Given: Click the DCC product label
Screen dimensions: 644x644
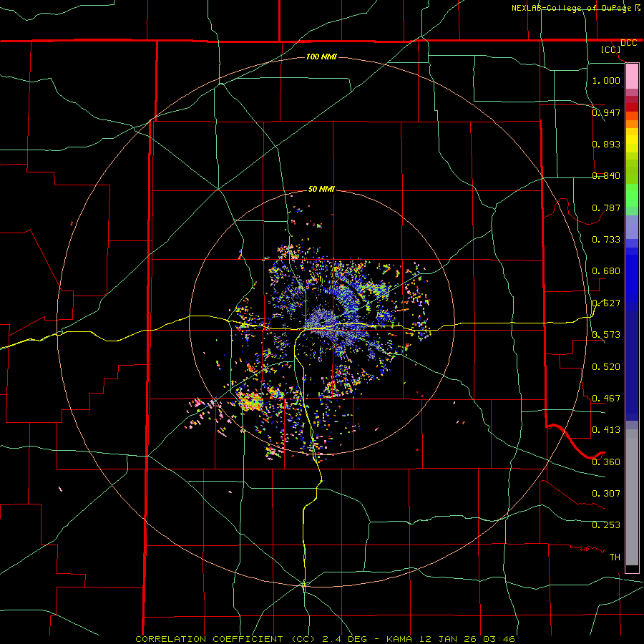Looking at the screenshot, I should pos(628,43).
